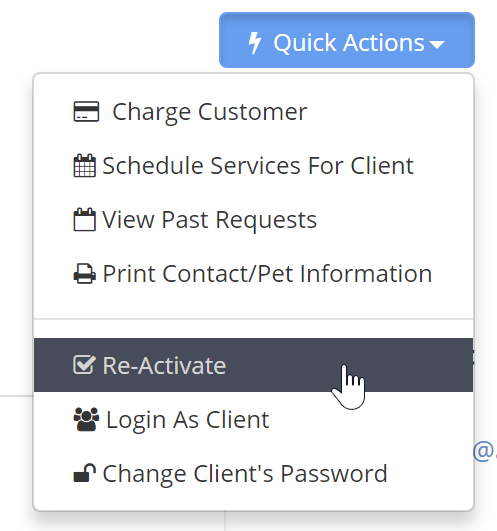
Task: Toggle the Quick Actions dropdown button label
Action: click(349, 43)
